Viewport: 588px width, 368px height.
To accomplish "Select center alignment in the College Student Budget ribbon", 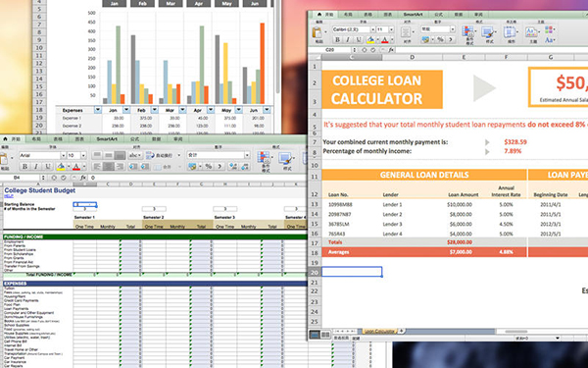I will [109, 167].
